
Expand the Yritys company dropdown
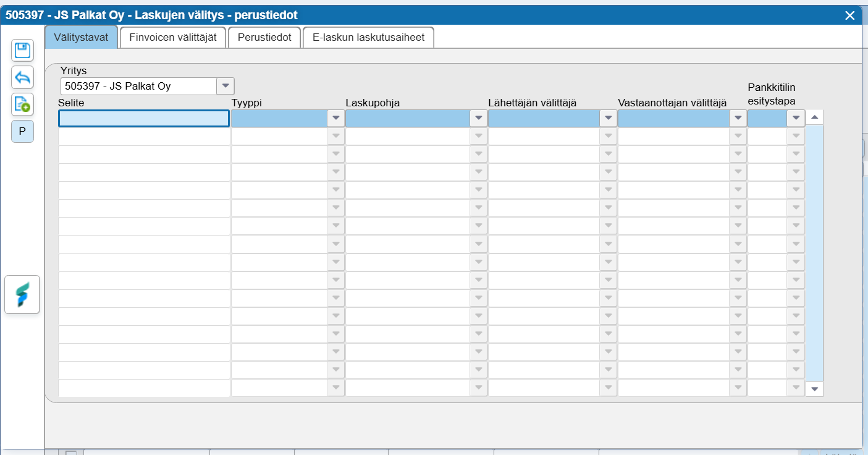point(225,86)
